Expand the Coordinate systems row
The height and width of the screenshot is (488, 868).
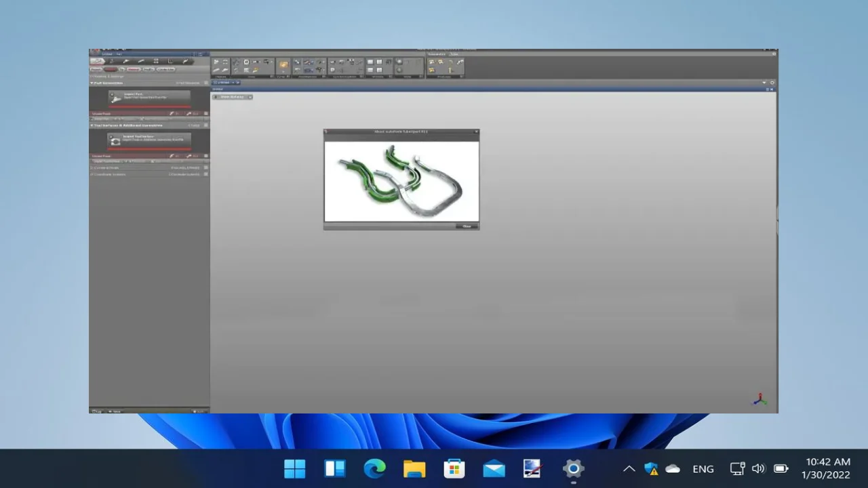(92, 174)
